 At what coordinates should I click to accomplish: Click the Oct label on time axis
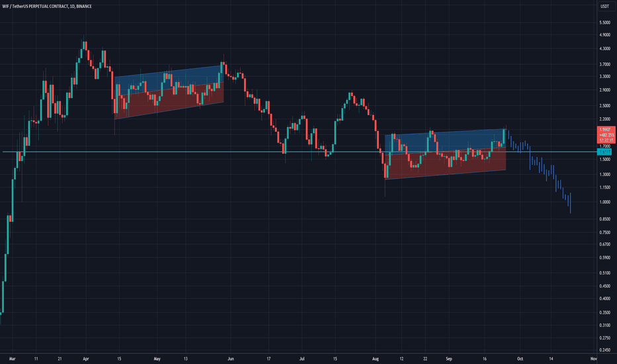coord(520,359)
